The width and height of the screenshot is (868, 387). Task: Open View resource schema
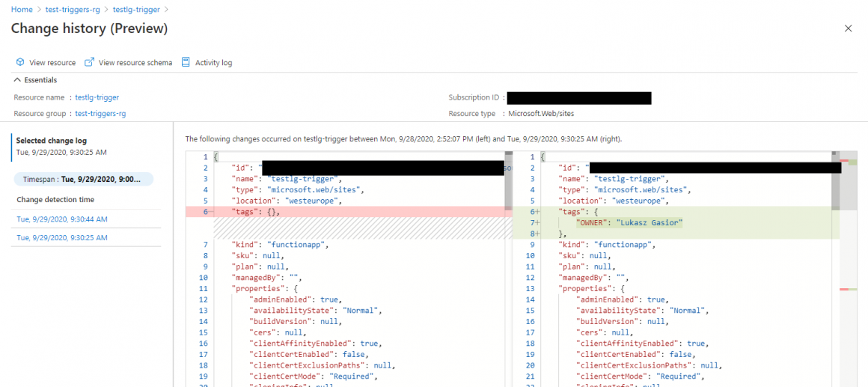click(129, 63)
